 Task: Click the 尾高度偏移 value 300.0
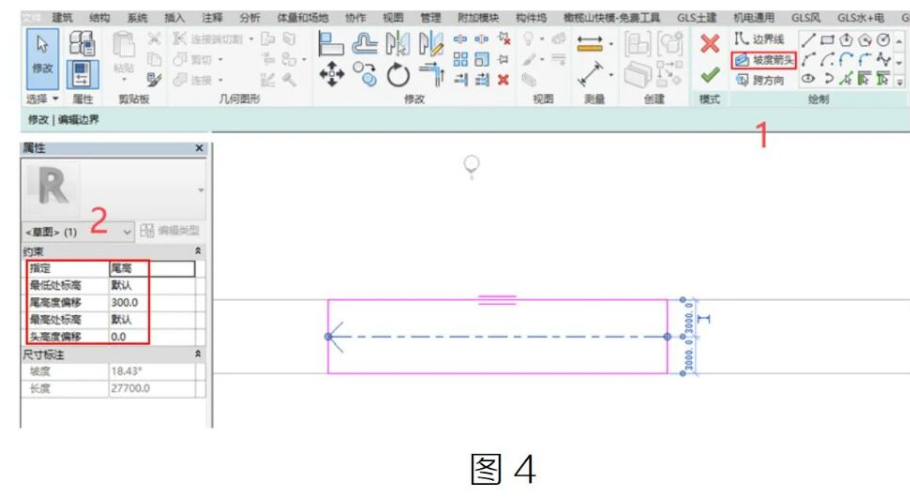point(152,302)
